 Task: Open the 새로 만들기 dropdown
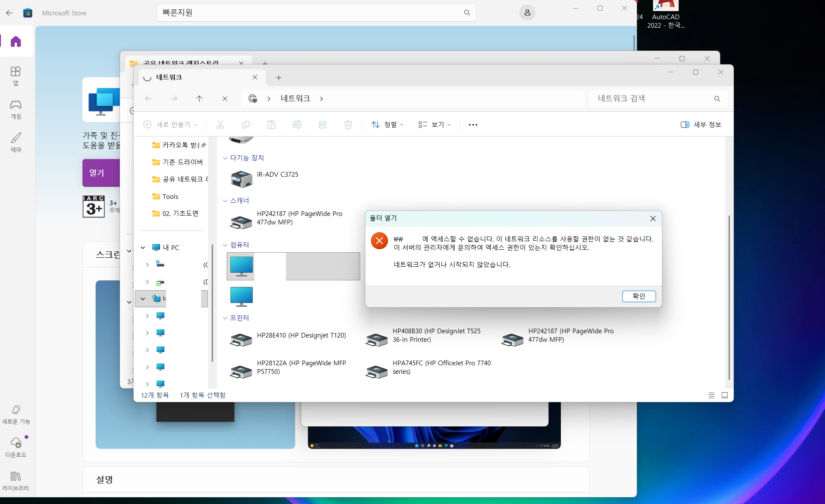click(x=171, y=125)
